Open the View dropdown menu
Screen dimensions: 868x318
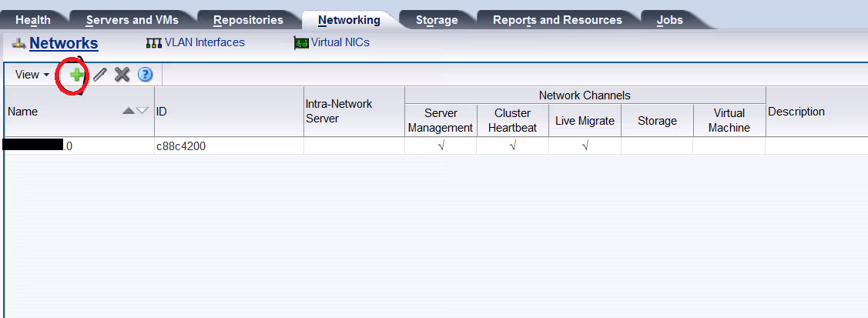pyautogui.click(x=32, y=75)
